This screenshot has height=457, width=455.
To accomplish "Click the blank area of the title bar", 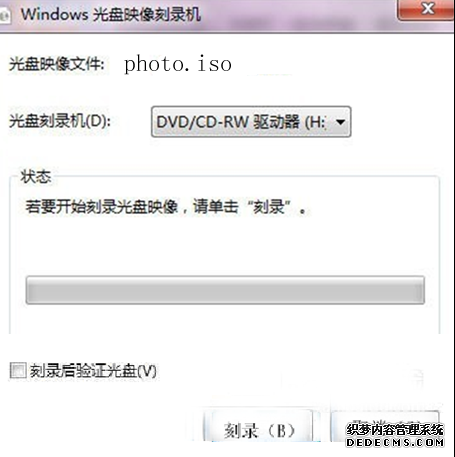I will point(297,15).
